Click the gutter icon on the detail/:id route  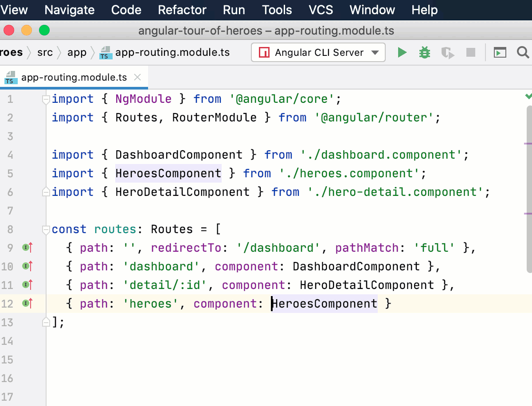click(26, 285)
